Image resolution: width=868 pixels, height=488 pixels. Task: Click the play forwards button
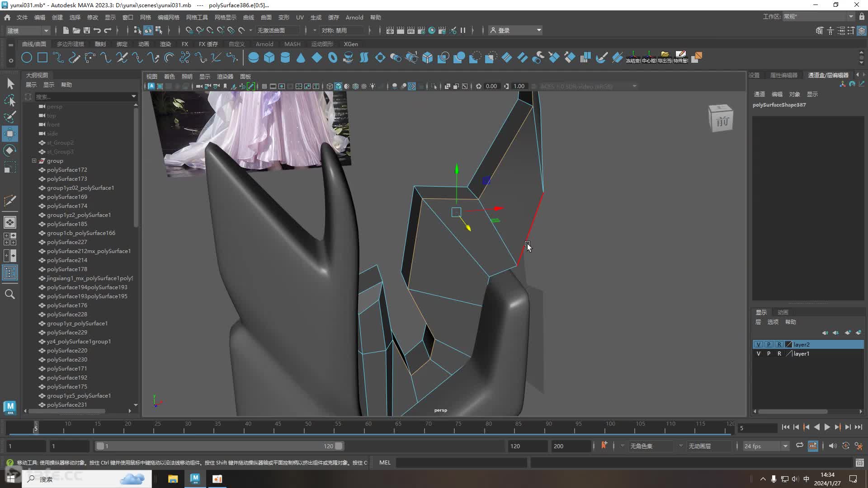pos(827,427)
